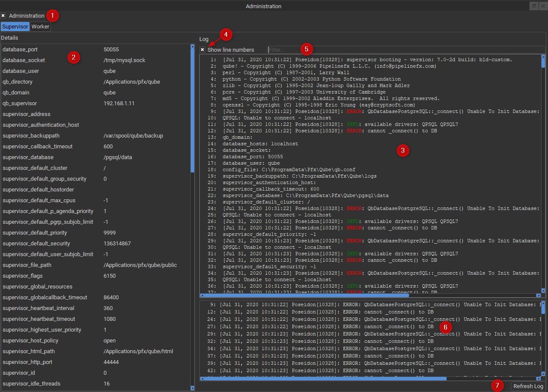Select the Supervisor tab
The height and width of the screenshot is (392, 548).
click(x=15, y=27)
